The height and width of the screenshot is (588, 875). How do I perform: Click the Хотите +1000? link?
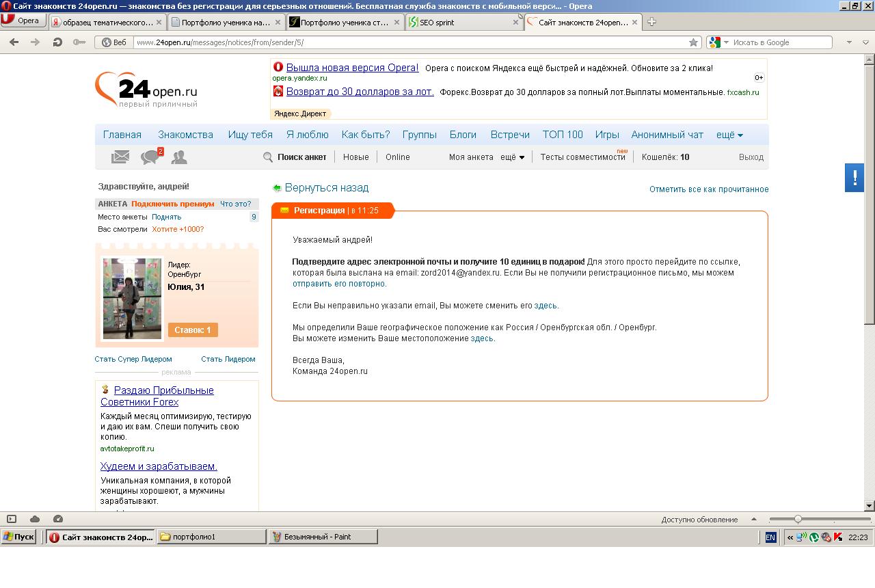point(178,229)
